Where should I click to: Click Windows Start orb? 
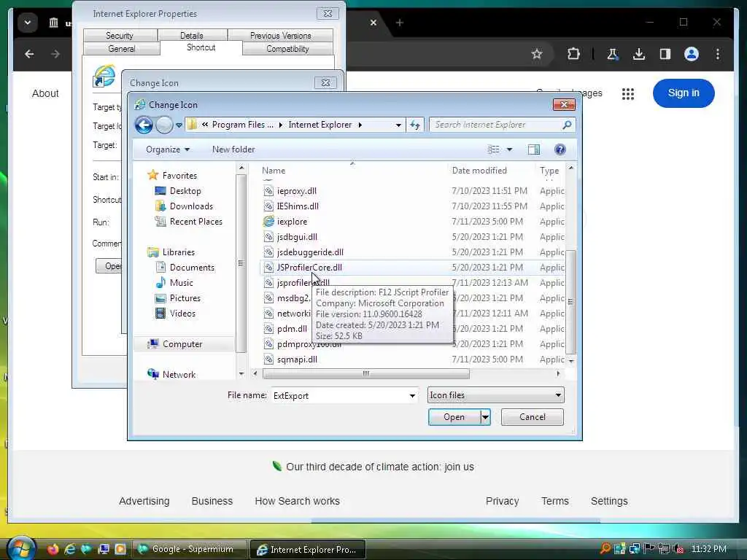(x=21, y=548)
